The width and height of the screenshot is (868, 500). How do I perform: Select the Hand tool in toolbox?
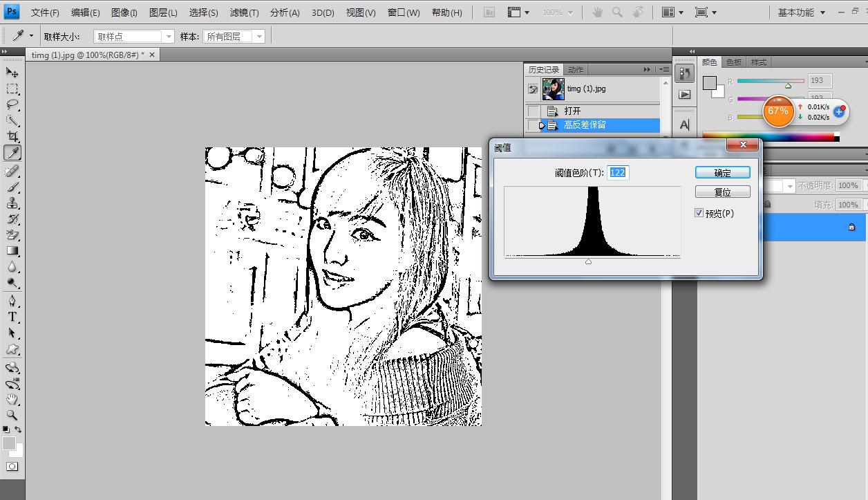click(x=12, y=399)
